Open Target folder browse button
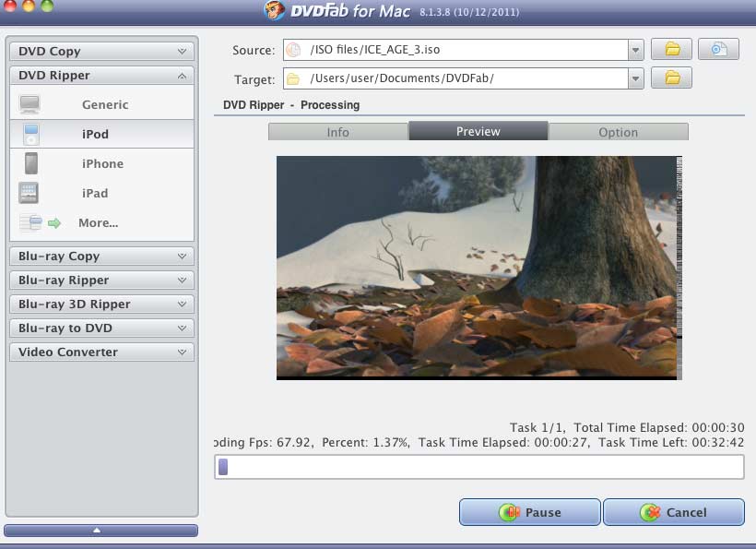Image resolution: width=756 pixels, height=549 pixels. click(671, 78)
